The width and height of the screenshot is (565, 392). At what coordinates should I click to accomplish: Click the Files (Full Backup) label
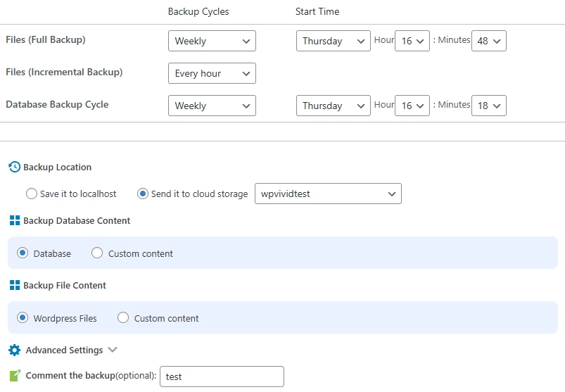46,39
